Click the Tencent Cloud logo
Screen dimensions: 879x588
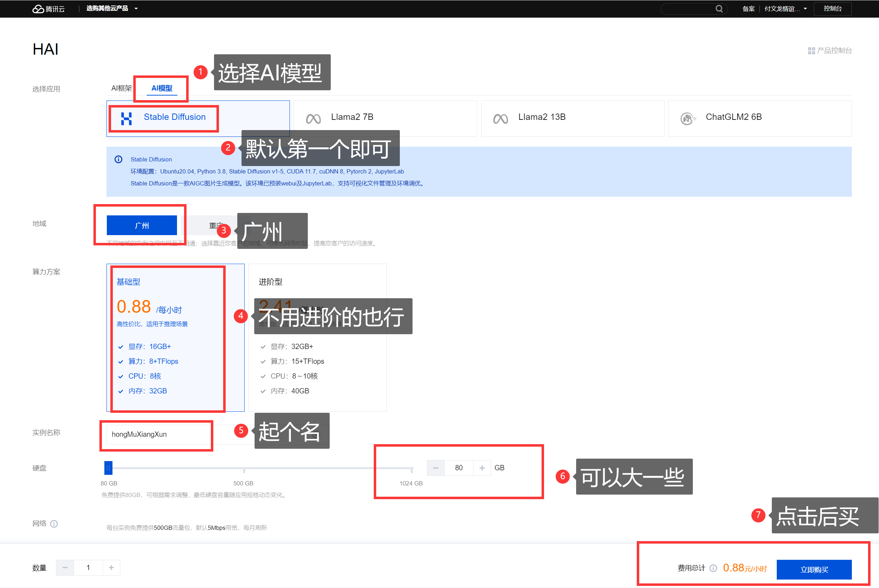point(48,8)
